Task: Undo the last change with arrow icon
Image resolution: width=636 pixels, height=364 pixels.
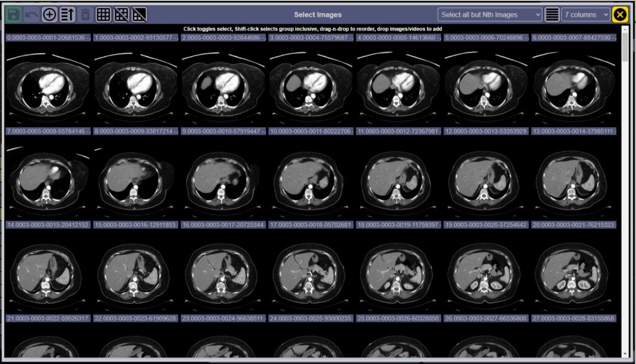Action: [31, 15]
